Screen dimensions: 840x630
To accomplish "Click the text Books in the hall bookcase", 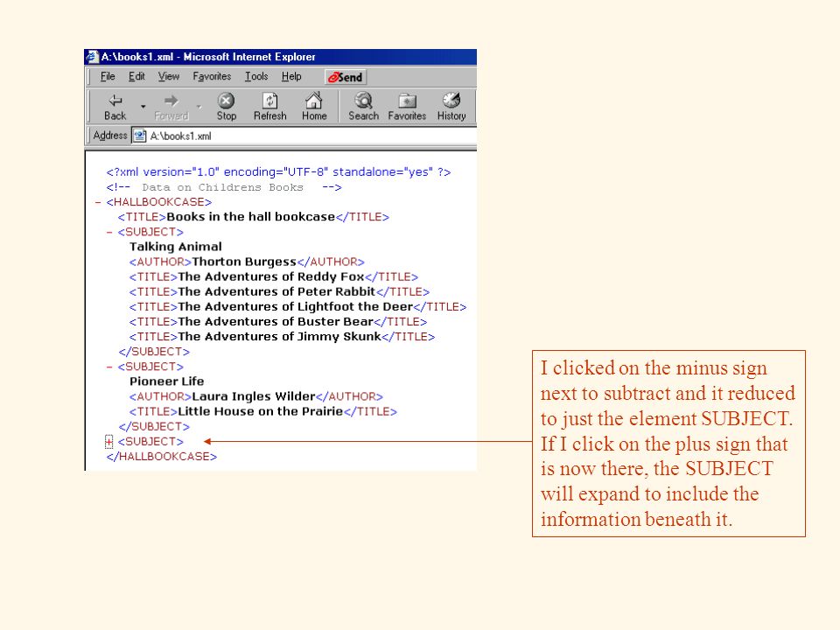I will [251, 217].
